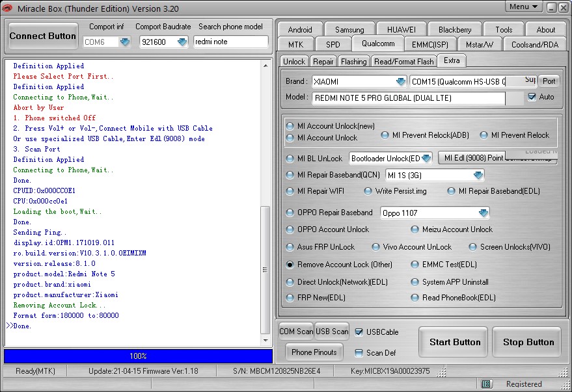Open the Brand XIAOMI dropdown
This screenshot has height=392, width=572.
(401, 82)
